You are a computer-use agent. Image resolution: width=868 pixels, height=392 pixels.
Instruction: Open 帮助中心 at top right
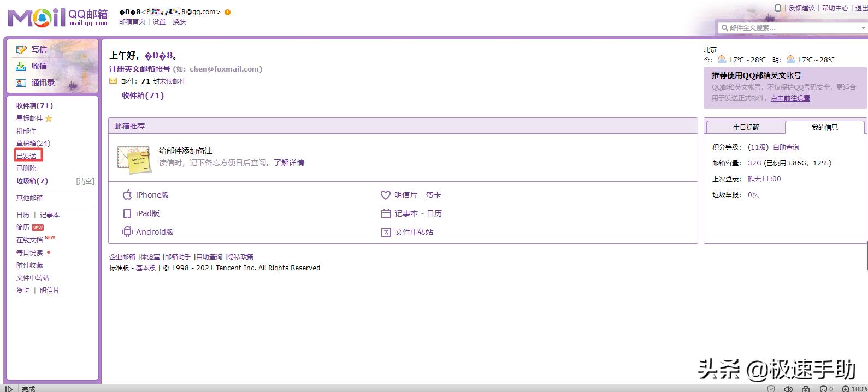click(835, 8)
